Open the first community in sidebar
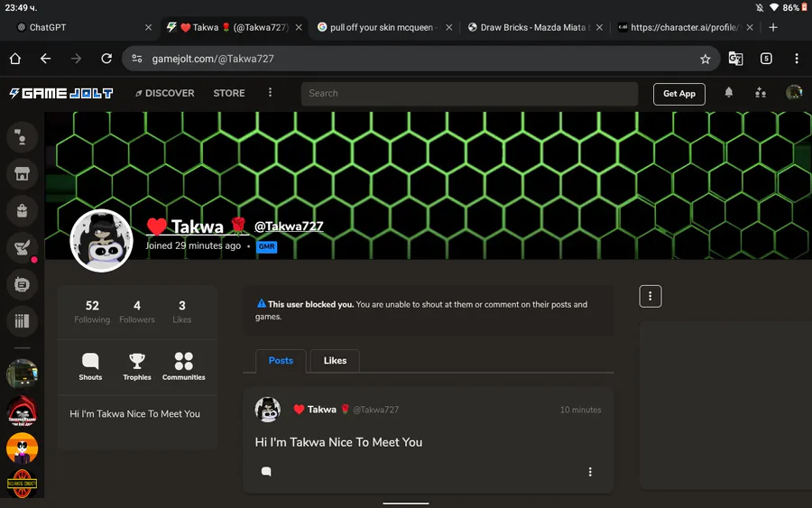This screenshot has width=812, height=508. (22, 374)
